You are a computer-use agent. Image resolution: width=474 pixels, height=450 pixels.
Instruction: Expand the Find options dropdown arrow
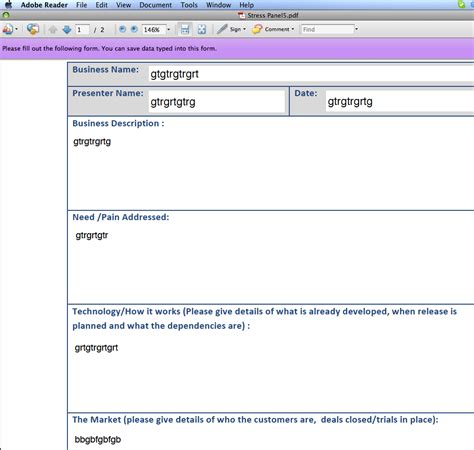click(356, 29)
